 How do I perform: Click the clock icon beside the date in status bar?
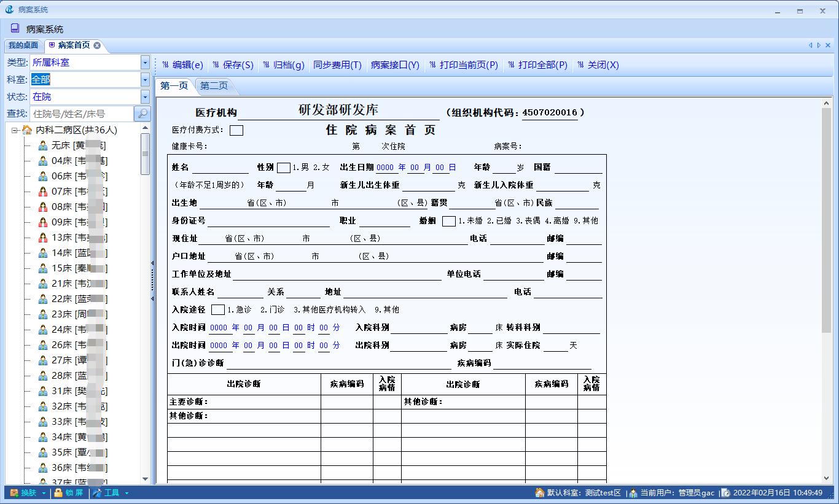(725, 493)
